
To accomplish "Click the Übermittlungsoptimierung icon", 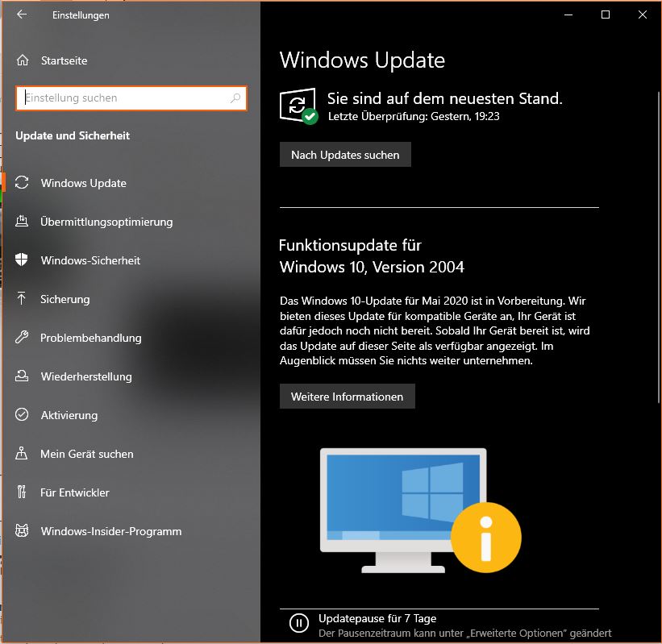I will coord(22,221).
